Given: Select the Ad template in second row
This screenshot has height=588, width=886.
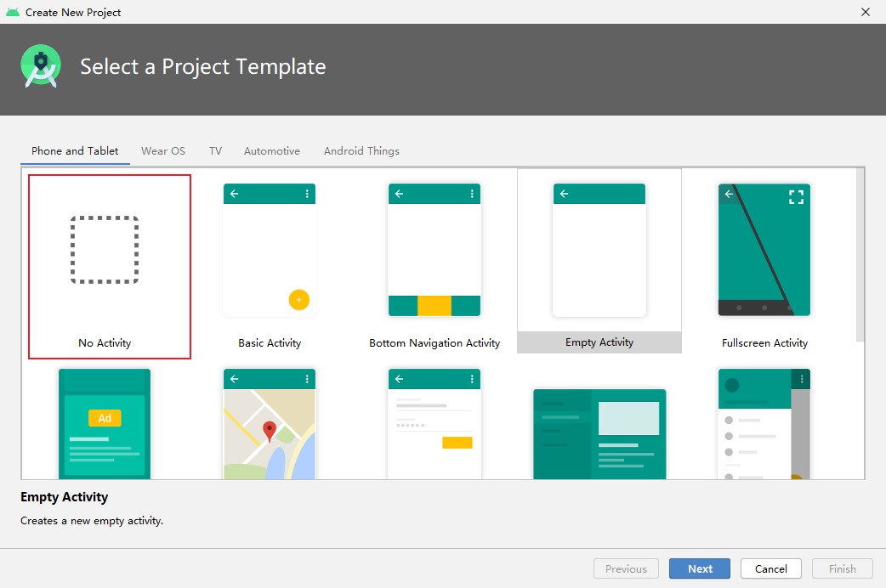Looking at the screenshot, I should (x=105, y=424).
